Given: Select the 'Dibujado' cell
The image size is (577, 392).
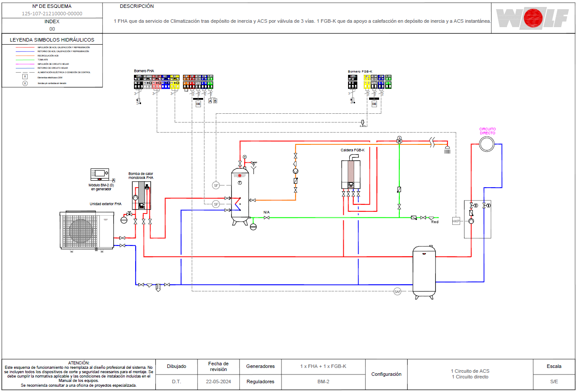Looking at the screenshot, I should coord(176,366).
